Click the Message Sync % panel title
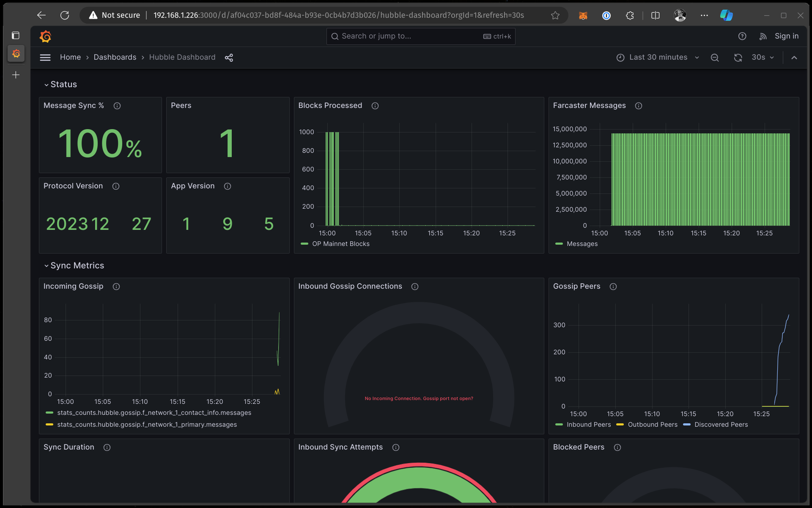Image resolution: width=812 pixels, height=508 pixels. tap(74, 106)
